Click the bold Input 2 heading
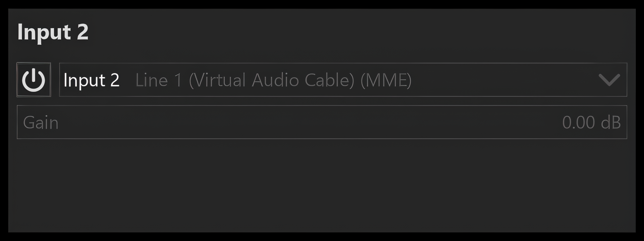 click(x=53, y=32)
